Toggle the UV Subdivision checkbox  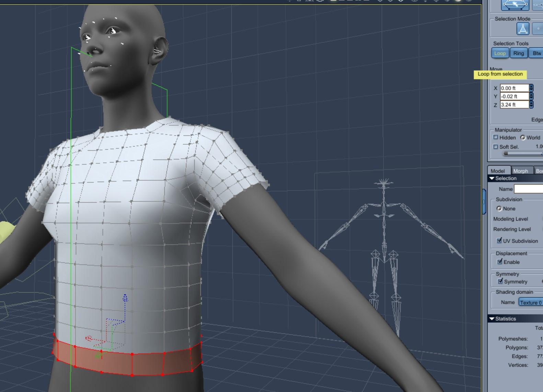coord(499,241)
